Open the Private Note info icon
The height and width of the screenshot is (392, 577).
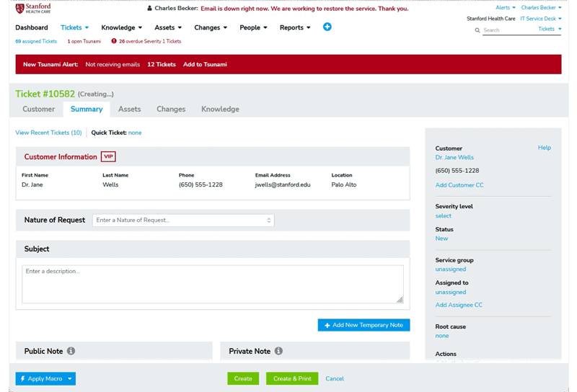(x=278, y=351)
